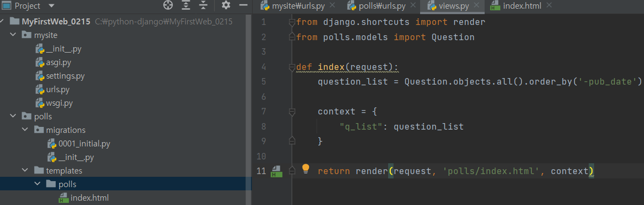Screen dimensions: 644x205
Task: Switch to the polls\urls.py tab
Action: click(x=381, y=6)
